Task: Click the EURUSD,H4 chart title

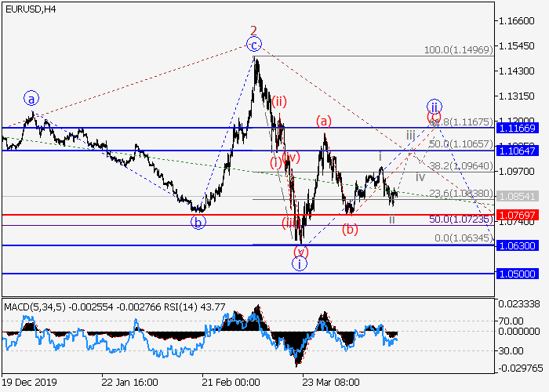Action: pos(29,9)
